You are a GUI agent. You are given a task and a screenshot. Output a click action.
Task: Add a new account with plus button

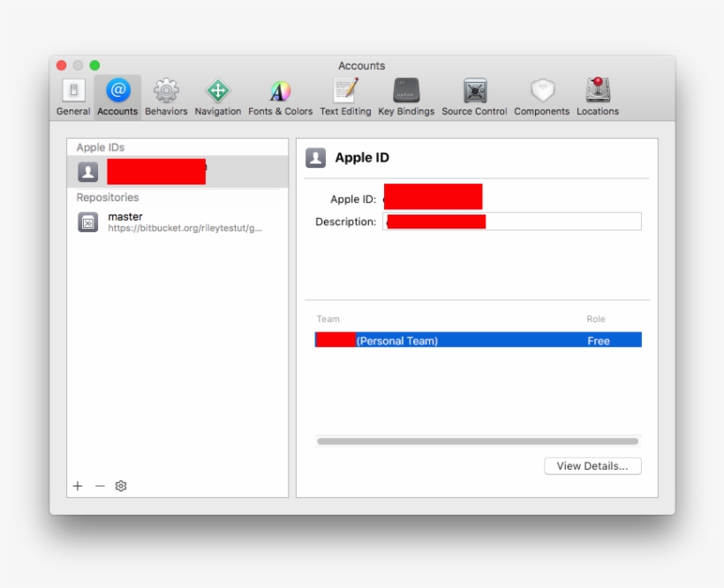[78, 486]
